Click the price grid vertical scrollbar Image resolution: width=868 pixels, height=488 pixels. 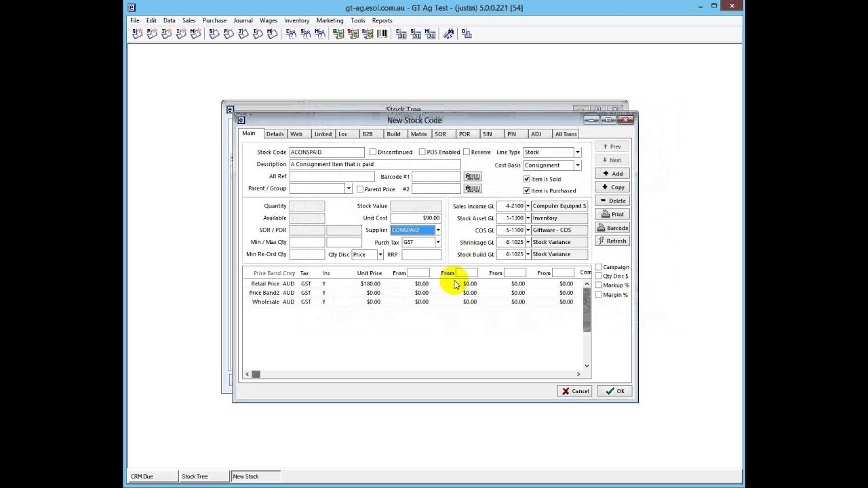pyautogui.click(x=587, y=324)
